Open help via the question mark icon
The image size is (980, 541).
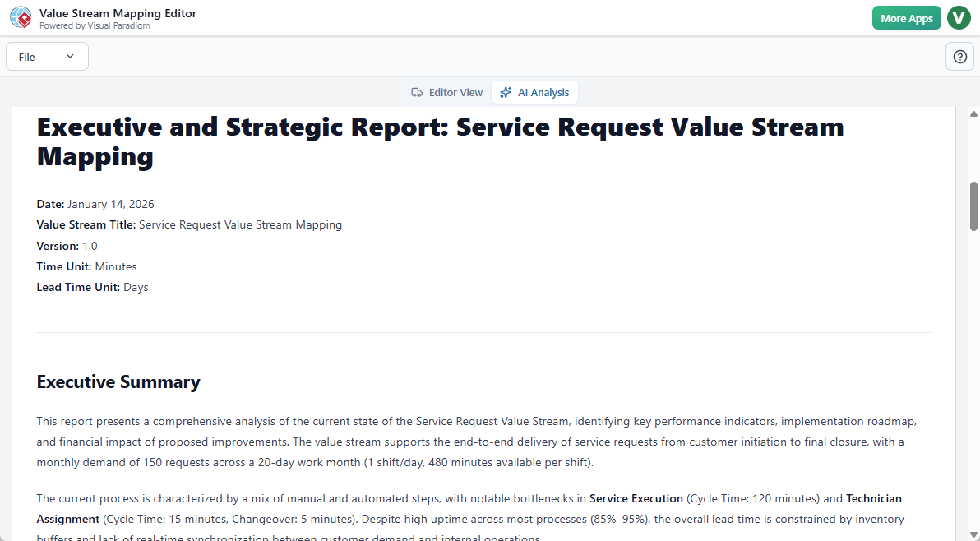coord(959,56)
